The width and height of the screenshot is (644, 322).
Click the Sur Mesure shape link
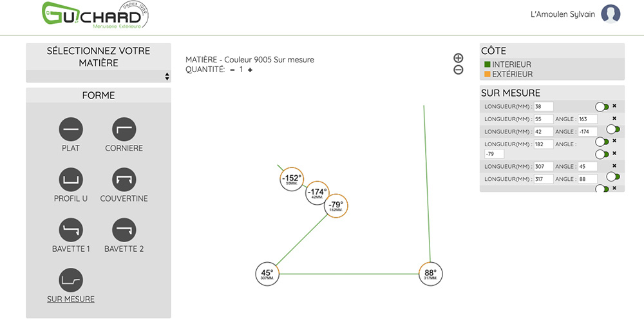(71, 299)
